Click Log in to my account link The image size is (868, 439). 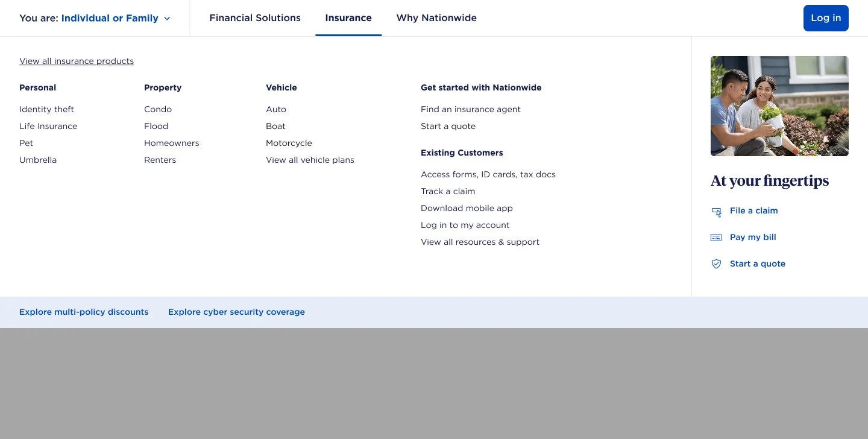tap(465, 225)
